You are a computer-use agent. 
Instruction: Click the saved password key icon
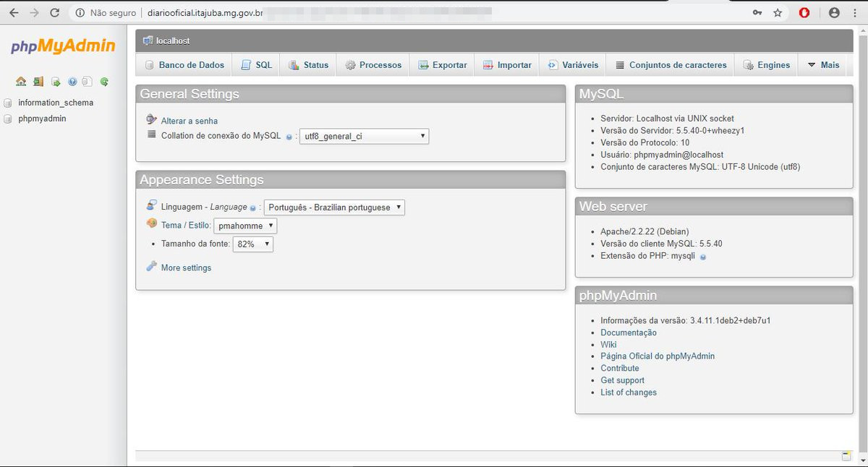click(x=757, y=13)
